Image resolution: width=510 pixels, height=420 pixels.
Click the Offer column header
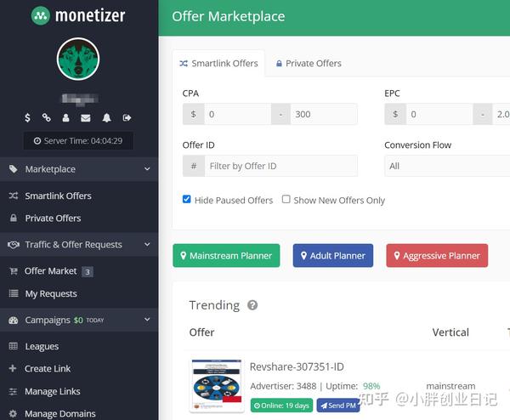coord(201,332)
